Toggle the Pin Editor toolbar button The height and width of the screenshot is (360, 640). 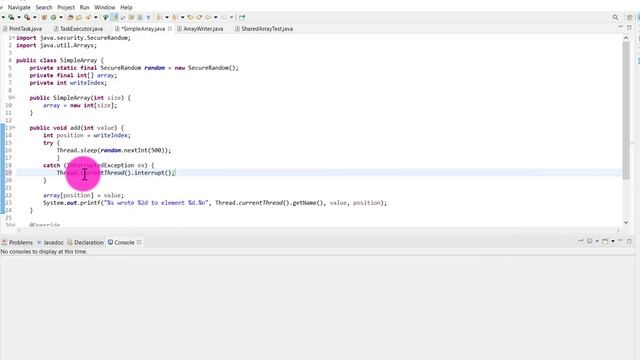[242, 17]
